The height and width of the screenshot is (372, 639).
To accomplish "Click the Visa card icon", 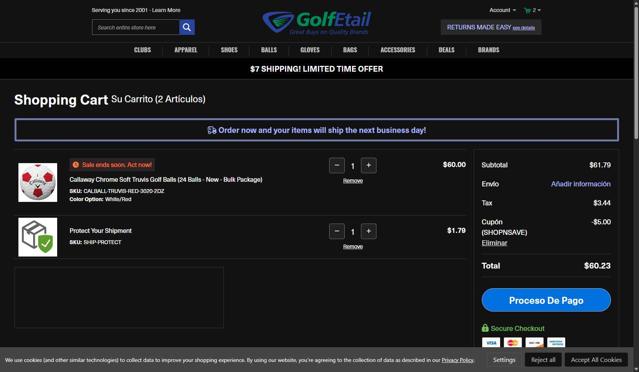I will pos(491,342).
